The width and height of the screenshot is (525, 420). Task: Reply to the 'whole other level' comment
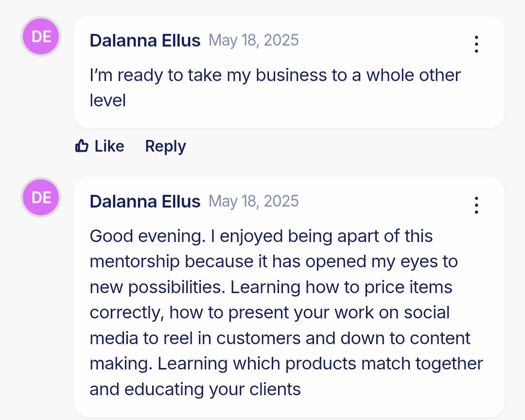pyautogui.click(x=165, y=146)
